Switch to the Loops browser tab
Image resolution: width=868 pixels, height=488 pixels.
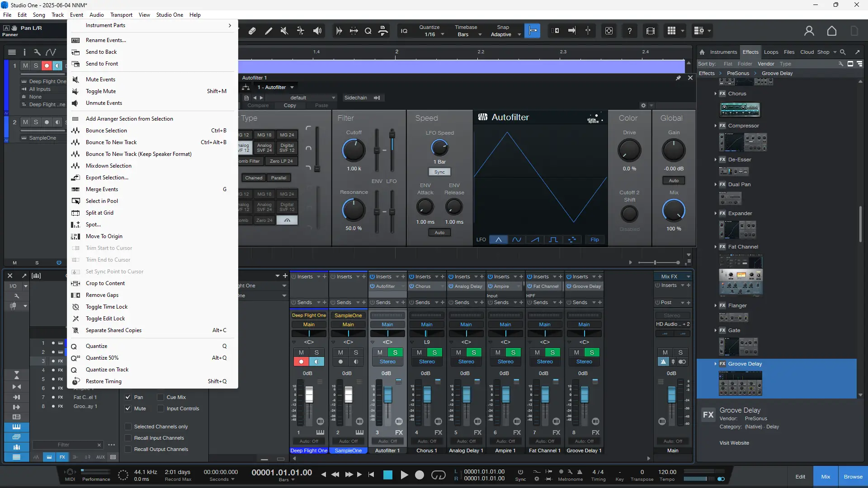tap(771, 52)
